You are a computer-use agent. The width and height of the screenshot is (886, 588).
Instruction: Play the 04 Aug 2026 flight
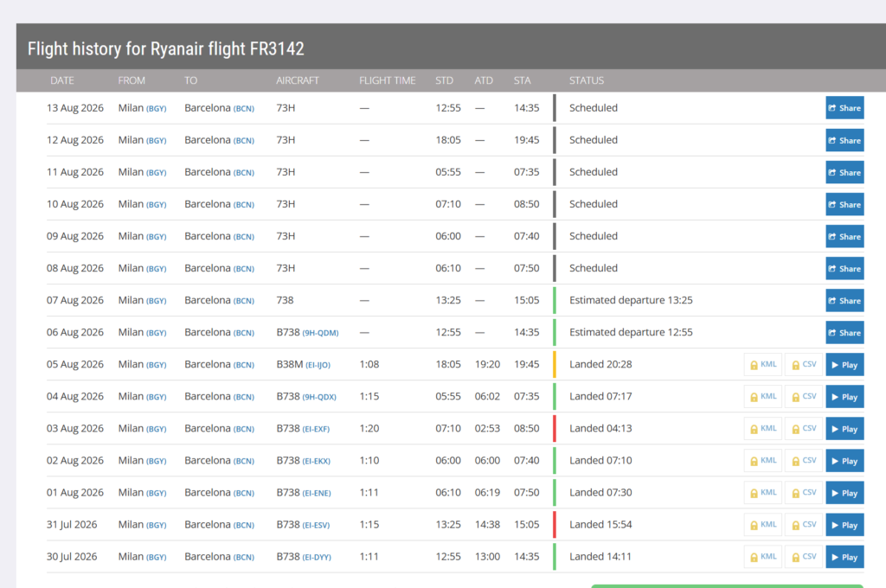844,397
